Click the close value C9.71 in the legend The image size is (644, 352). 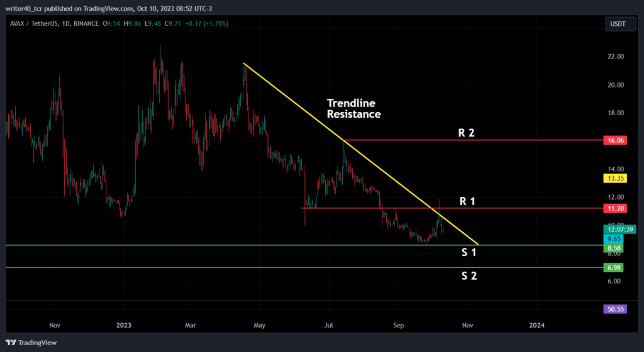click(173, 24)
